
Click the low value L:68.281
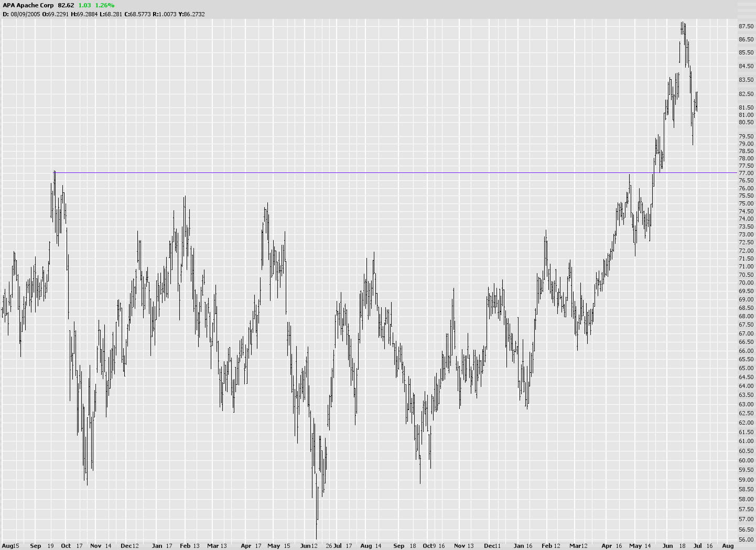point(111,14)
